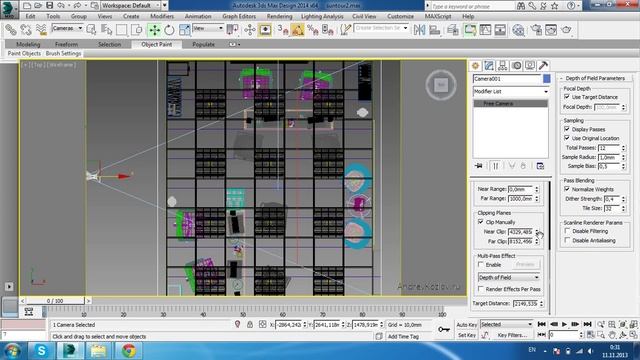This screenshot has height=360, width=640.
Task: Switch to the Populate ribbon tab
Action: click(x=203, y=44)
